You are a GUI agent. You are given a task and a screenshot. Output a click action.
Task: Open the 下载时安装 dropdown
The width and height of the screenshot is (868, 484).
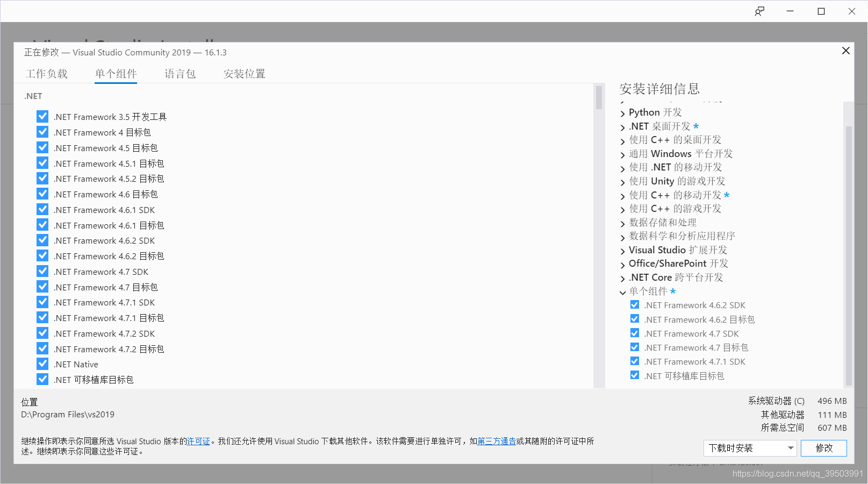tap(750, 448)
